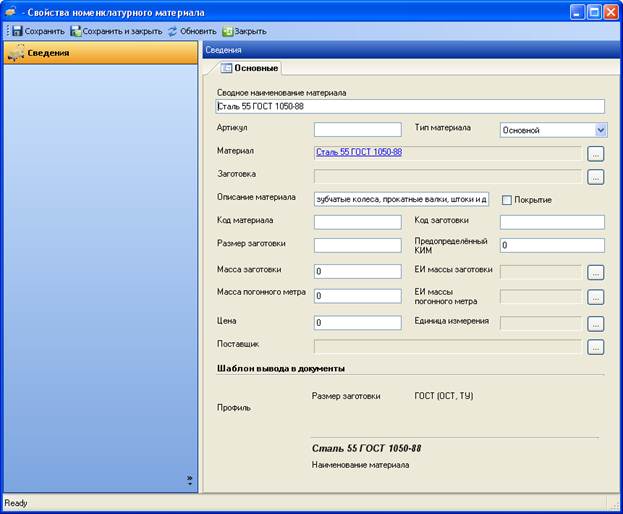Click the Цена input field
The image size is (623, 514).
[x=358, y=323]
